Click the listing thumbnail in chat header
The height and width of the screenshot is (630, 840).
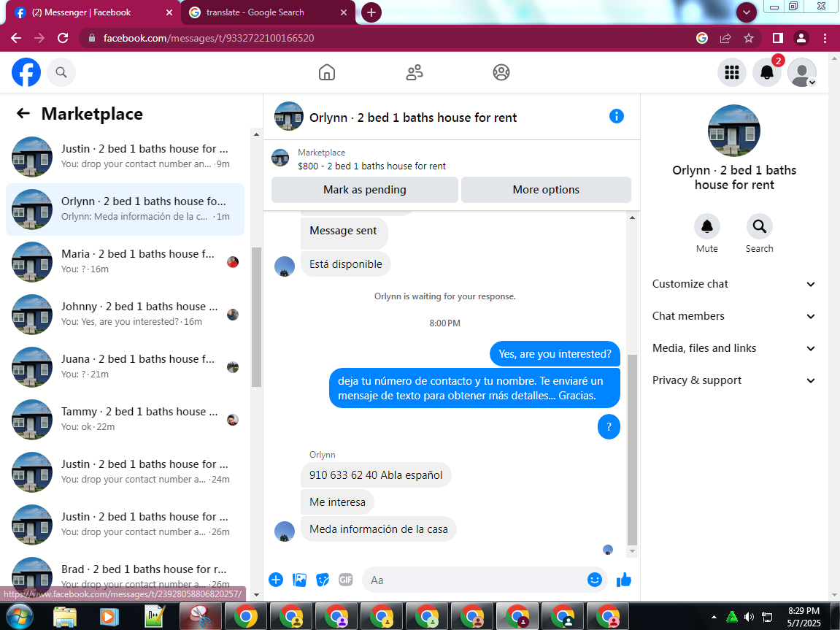coord(289,116)
